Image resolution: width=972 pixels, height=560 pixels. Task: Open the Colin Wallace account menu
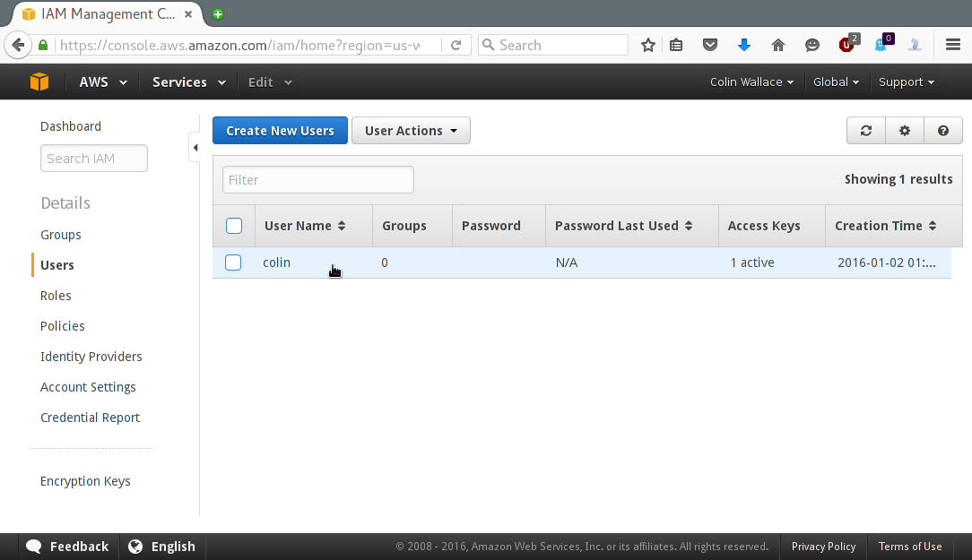[x=751, y=82]
